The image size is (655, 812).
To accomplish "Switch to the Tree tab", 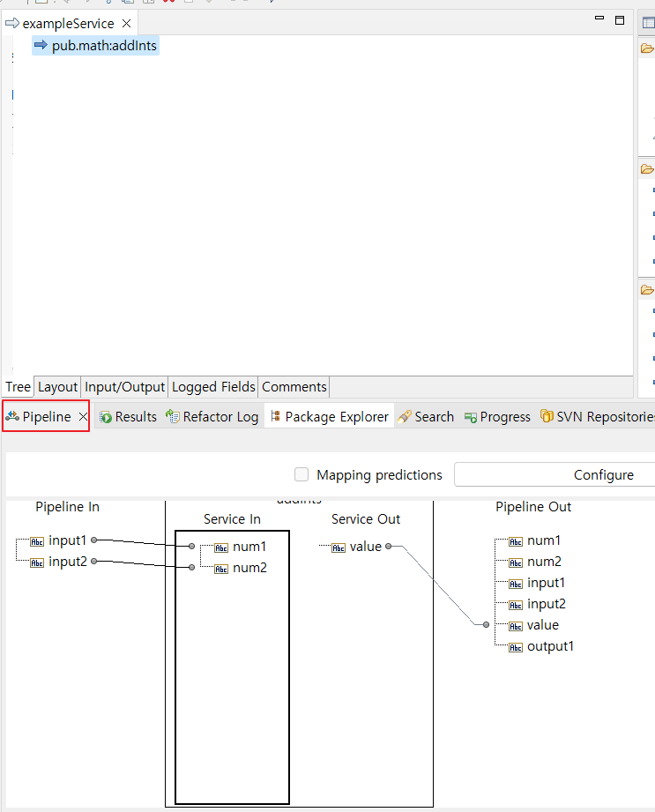I will click(19, 387).
